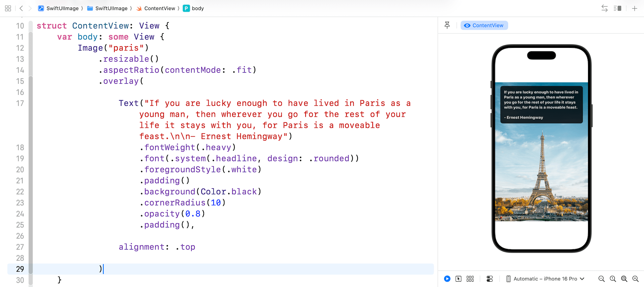
Task: Add a new editor pane
Action: pyautogui.click(x=635, y=8)
